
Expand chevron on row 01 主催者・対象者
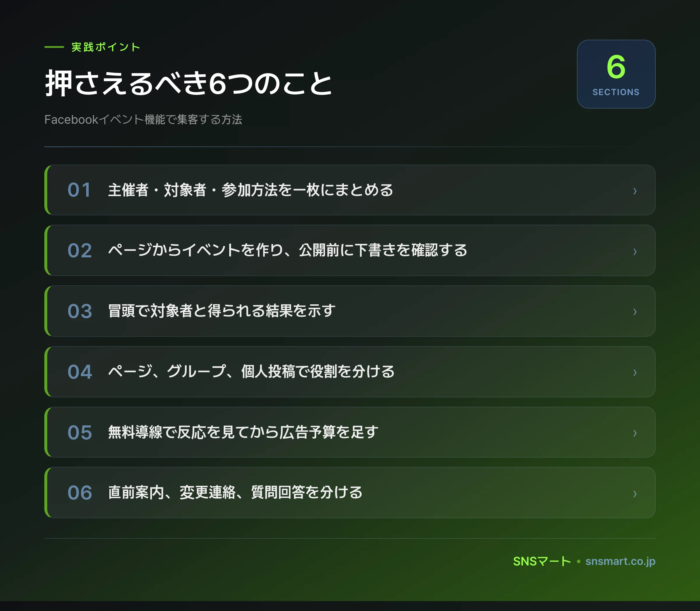tap(635, 191)
